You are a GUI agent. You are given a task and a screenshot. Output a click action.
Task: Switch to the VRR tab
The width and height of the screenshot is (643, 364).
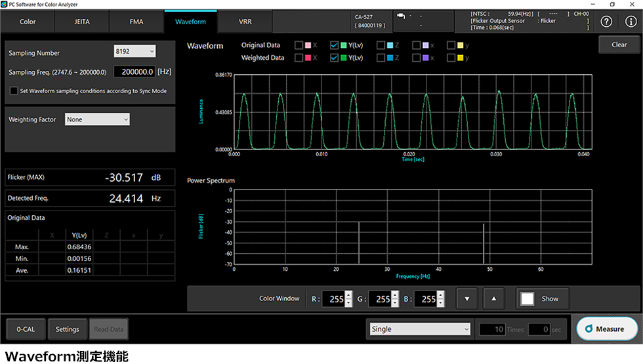tap(243, 22)
